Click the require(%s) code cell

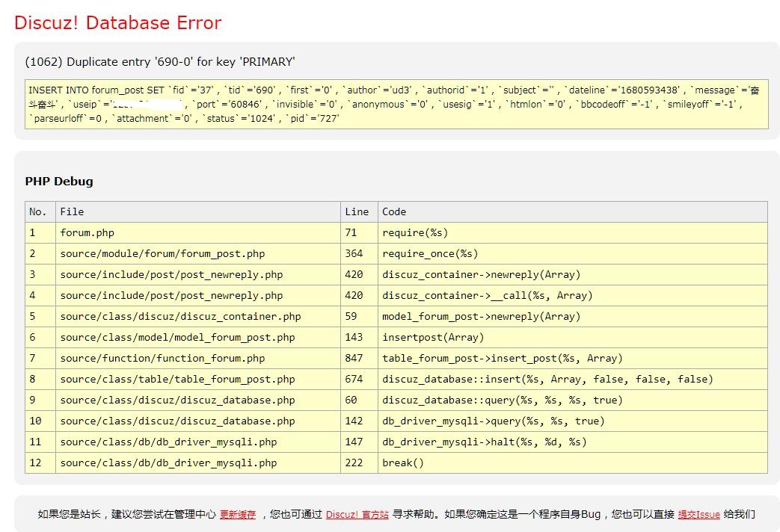click(573, 232)
